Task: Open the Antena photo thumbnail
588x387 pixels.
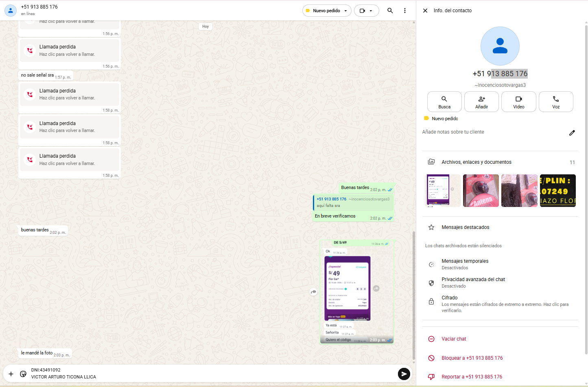Action: click(481, 191)
